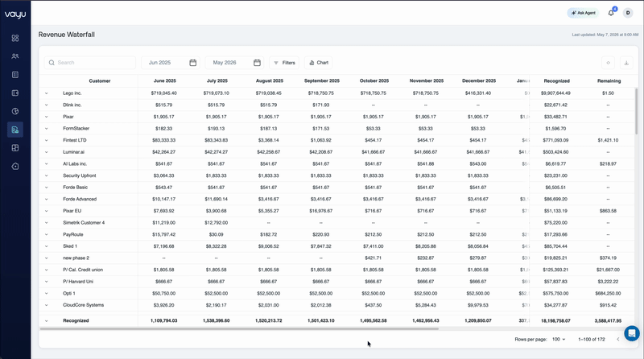Expand the CloudCore Systems row
The height and width of the screenshot is (359, 644).
coord(47,305)
